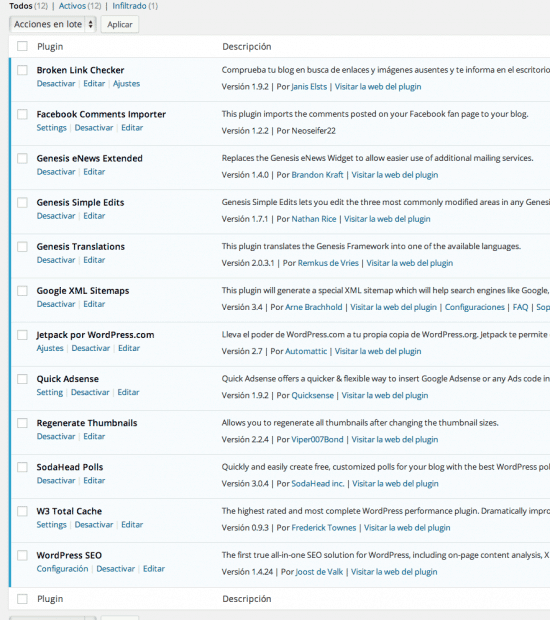This screenshot has width=550, height=620.
Task: Edit the Broken Link Checker plugin
Action: (x=94, y=83)
